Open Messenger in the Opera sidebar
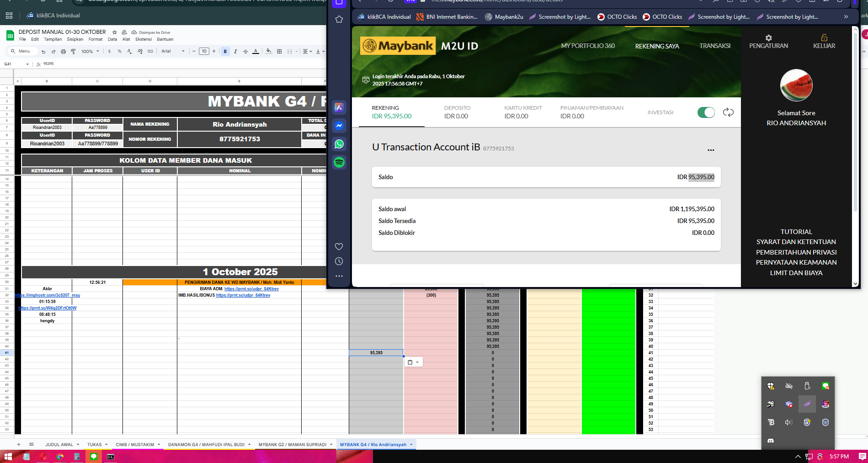Image resolution: width=868 pixels, height=463 pixels. point(339,126)
